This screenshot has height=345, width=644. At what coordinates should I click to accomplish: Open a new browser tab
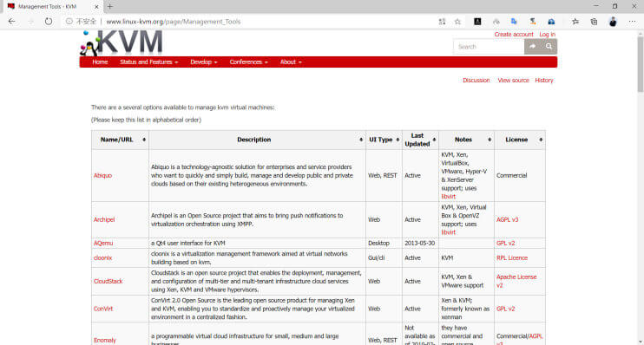(109, 7)
